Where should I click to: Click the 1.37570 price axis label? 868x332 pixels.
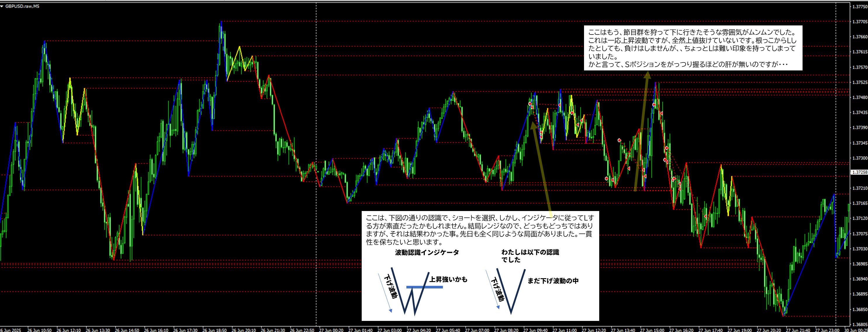860,67
